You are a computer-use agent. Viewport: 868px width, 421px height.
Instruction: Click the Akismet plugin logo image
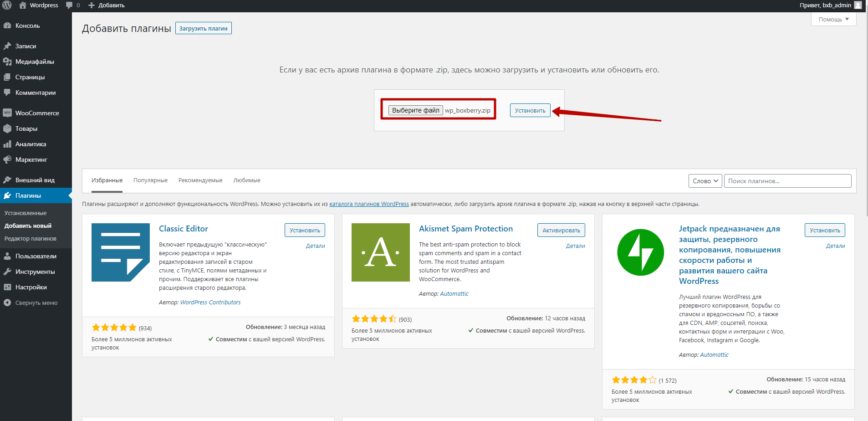click(381, 252)
